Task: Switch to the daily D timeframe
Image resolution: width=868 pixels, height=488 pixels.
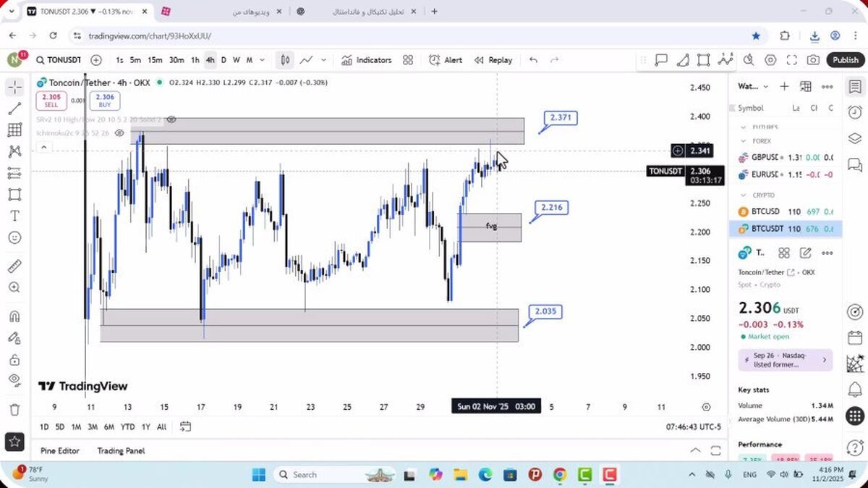Action: click(224, 60)
